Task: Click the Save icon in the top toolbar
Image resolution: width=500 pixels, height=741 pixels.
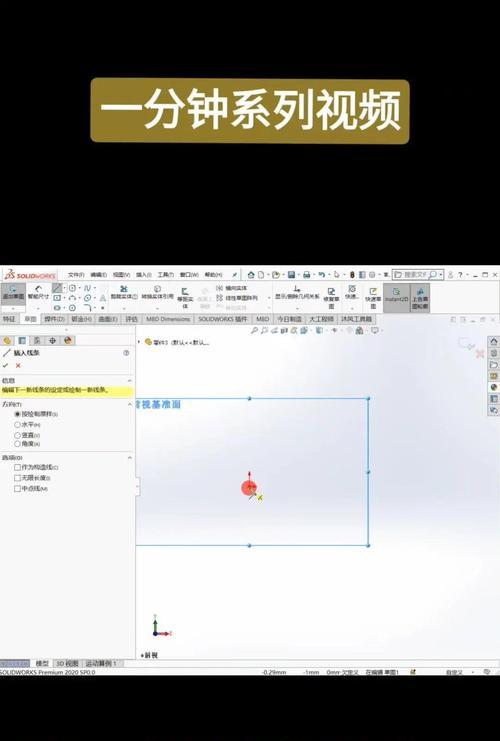Action: coord(292,275)
